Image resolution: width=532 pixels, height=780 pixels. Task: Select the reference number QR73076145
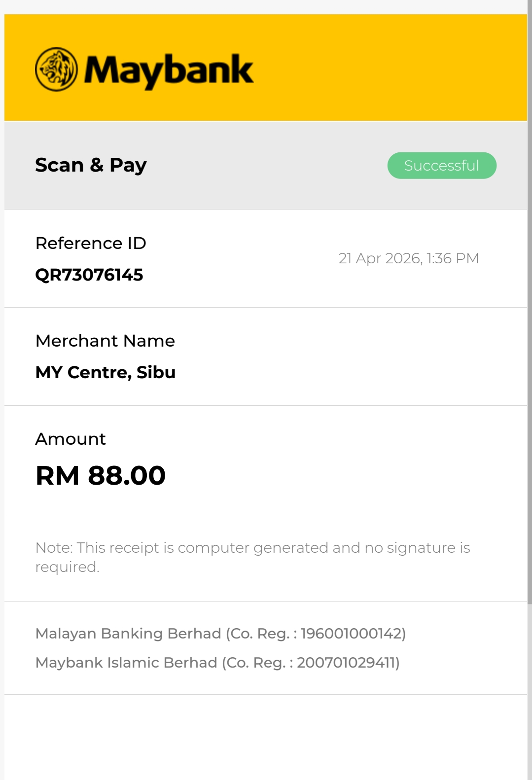click(x=89, y=275)
